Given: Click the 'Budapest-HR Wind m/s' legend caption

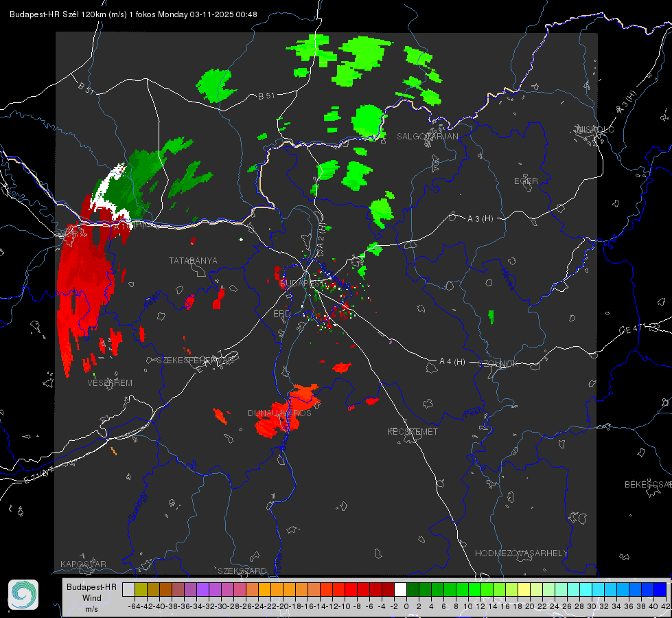Looking at the screenshot, I should point(91,597).
